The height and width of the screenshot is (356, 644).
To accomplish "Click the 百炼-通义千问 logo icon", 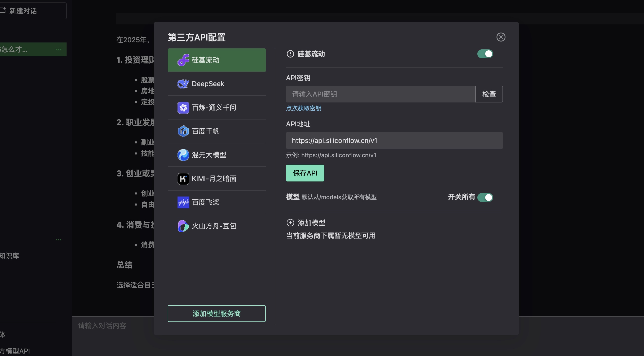I will point(183,107).
